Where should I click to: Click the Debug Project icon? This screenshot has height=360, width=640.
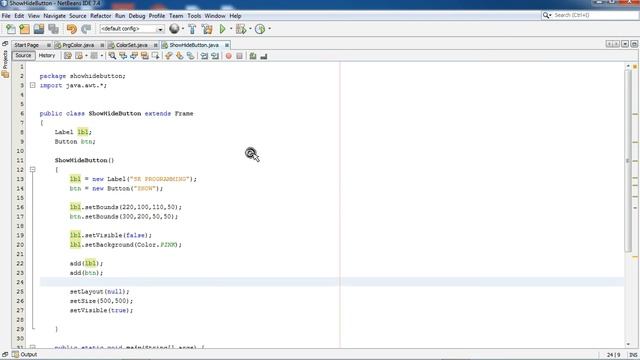pos(241,29)
